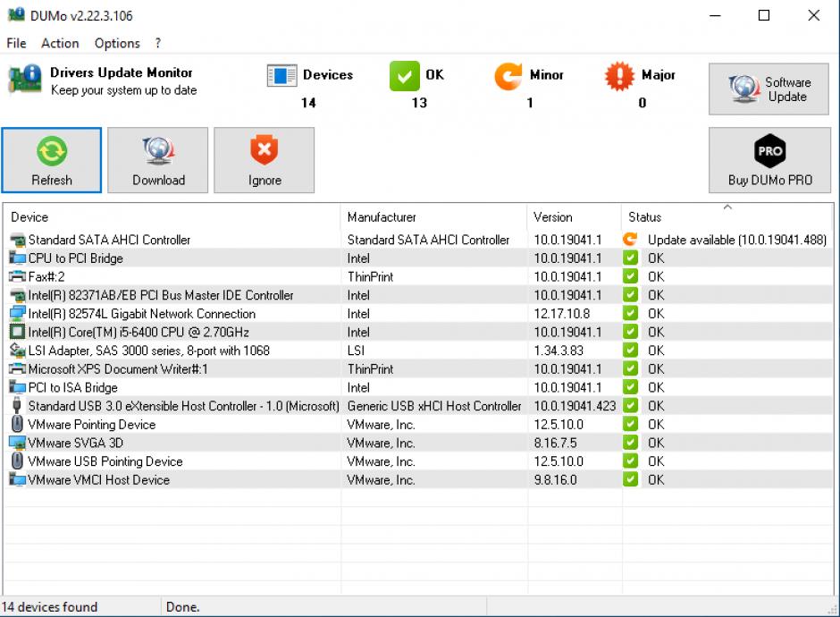Viewport: 840px width, 617px height.
Task: Click the USB 3.0 eXtensible Host Controller icon
Action: [x=17, y=406]
